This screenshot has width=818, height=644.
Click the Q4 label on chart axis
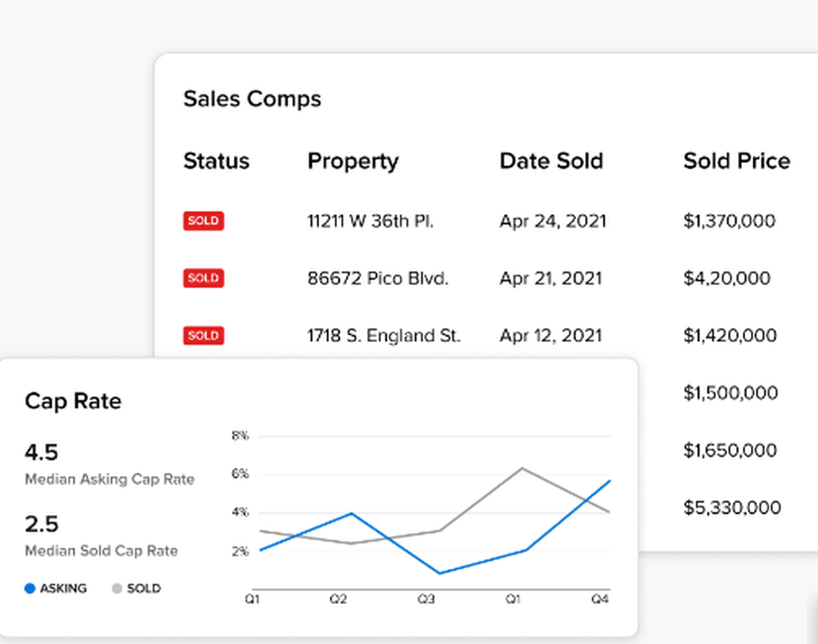(600, 600)
